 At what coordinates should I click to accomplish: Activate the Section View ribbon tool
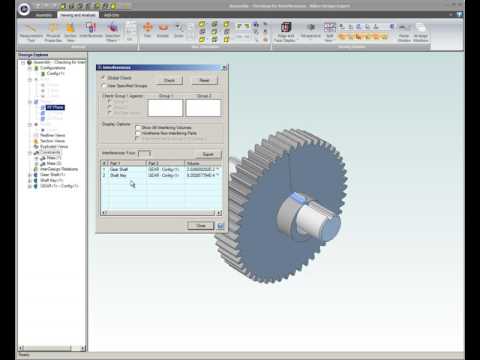tap(70, 32)
